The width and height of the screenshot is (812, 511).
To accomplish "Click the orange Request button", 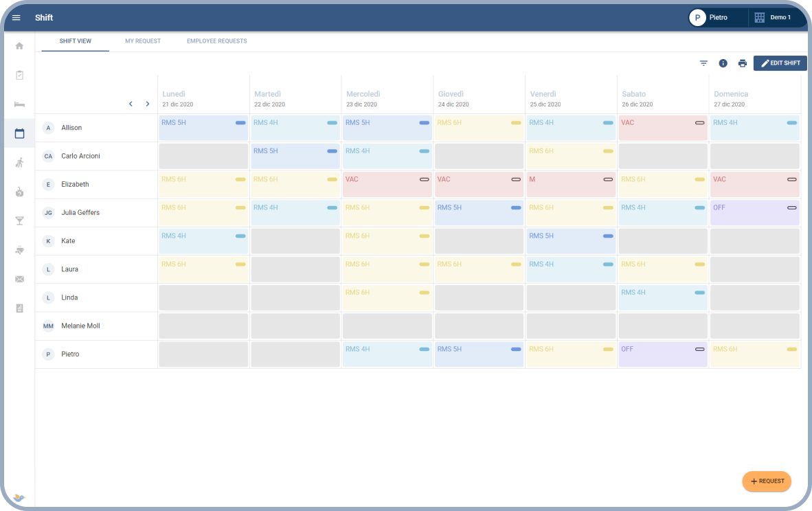I will pyautogui.click(x=767, y=481).
